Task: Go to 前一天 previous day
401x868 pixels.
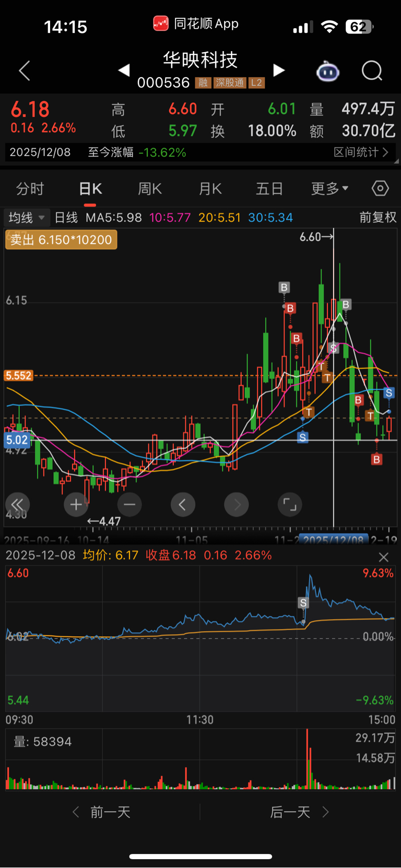Action: point(102,812)
